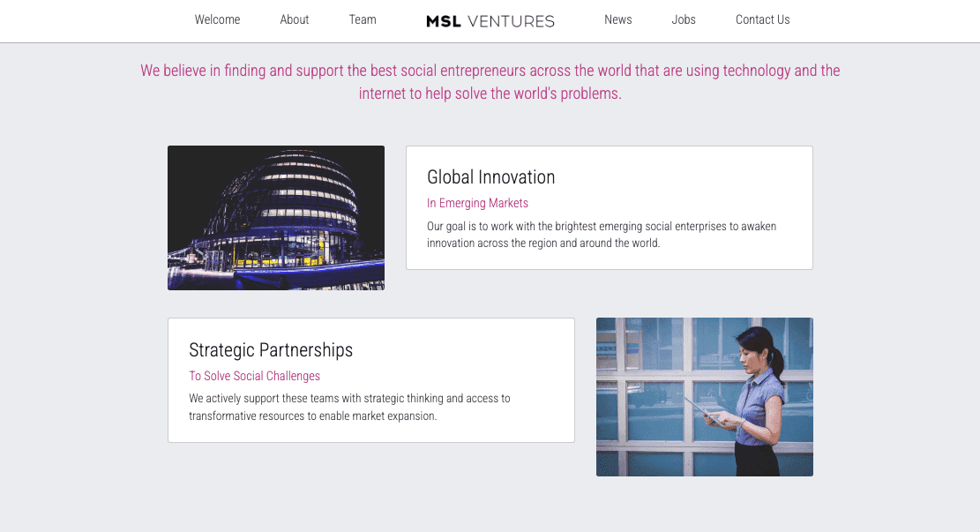The height and width of the screenshot is (532, 980).
Task: Open the About page
Action: (x=294, y=19)
